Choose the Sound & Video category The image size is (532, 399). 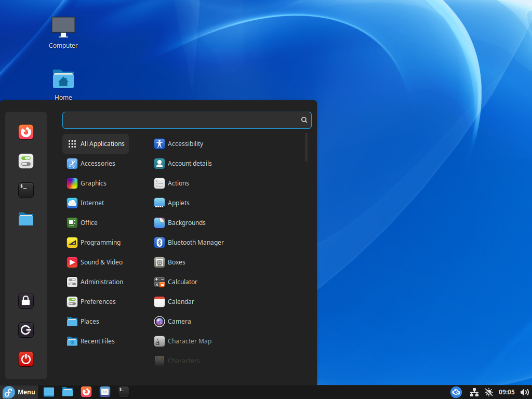[x=101, y=262]
